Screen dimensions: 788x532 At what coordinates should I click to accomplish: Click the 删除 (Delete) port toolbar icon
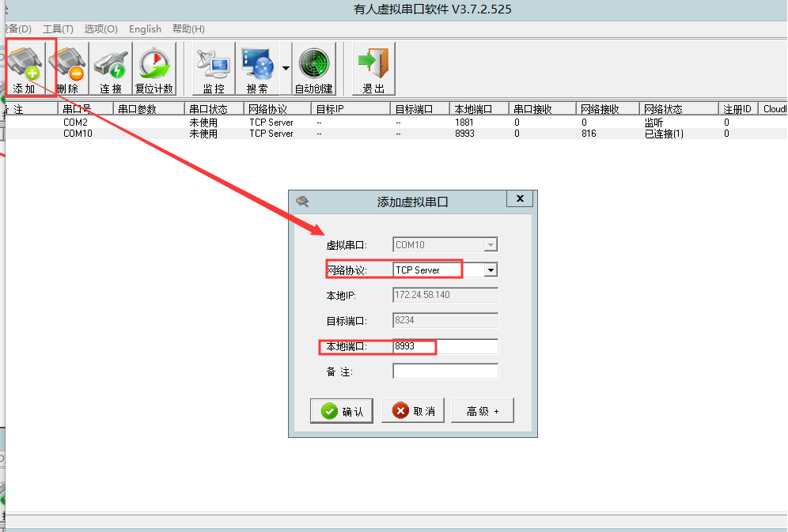67,69
